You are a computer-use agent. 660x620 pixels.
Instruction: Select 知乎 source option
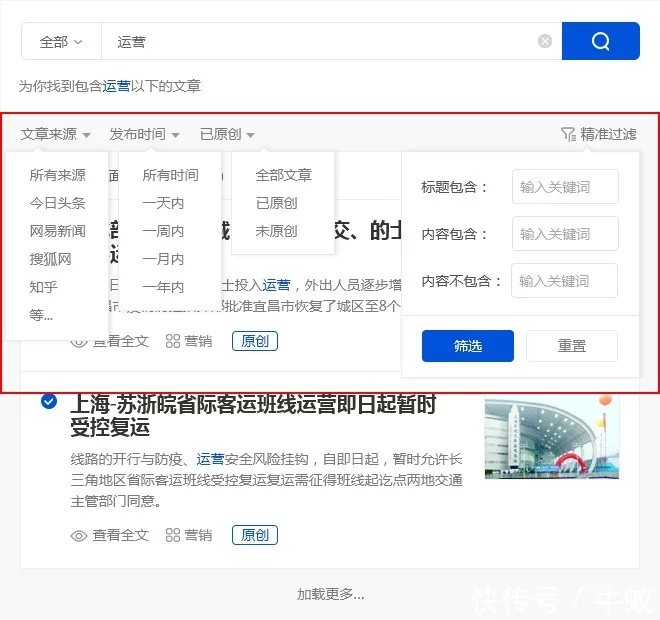pos(43,287)
